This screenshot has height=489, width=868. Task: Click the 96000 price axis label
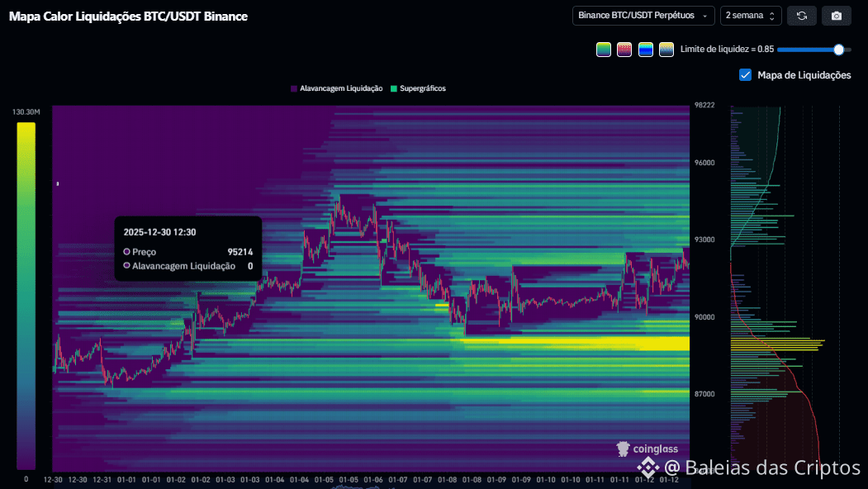704,164
